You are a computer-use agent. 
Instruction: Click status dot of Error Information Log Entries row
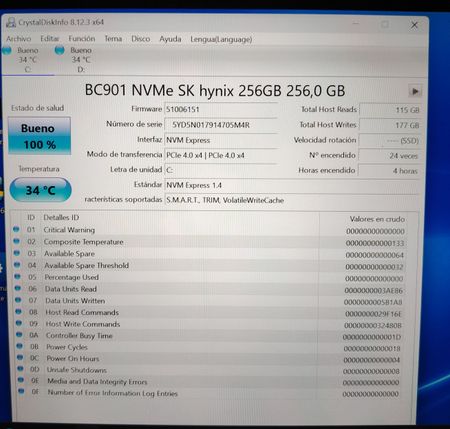21,391
